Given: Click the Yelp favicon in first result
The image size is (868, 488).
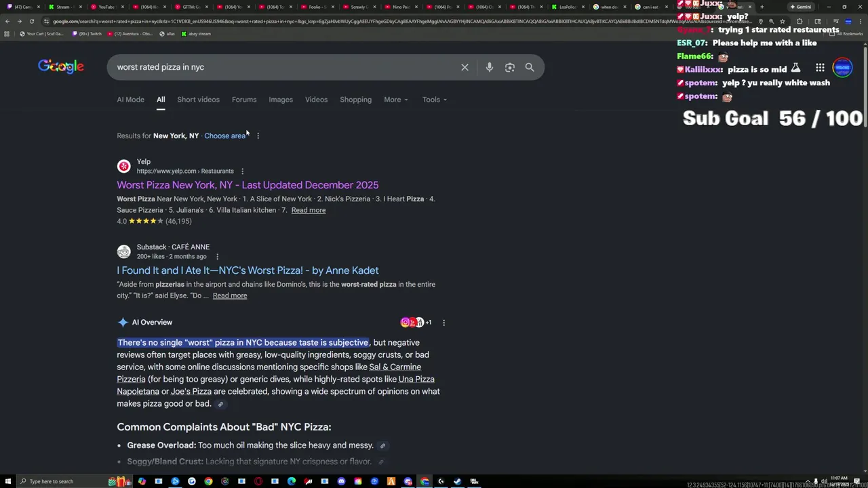Looking at the screenshot, I should (x=123, y=166).
